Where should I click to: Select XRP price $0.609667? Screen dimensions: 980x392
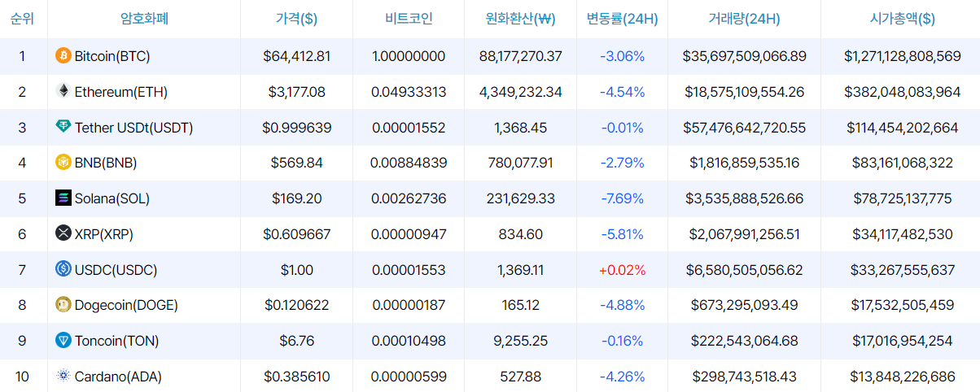pyautogui.click(x=297, y=234)
